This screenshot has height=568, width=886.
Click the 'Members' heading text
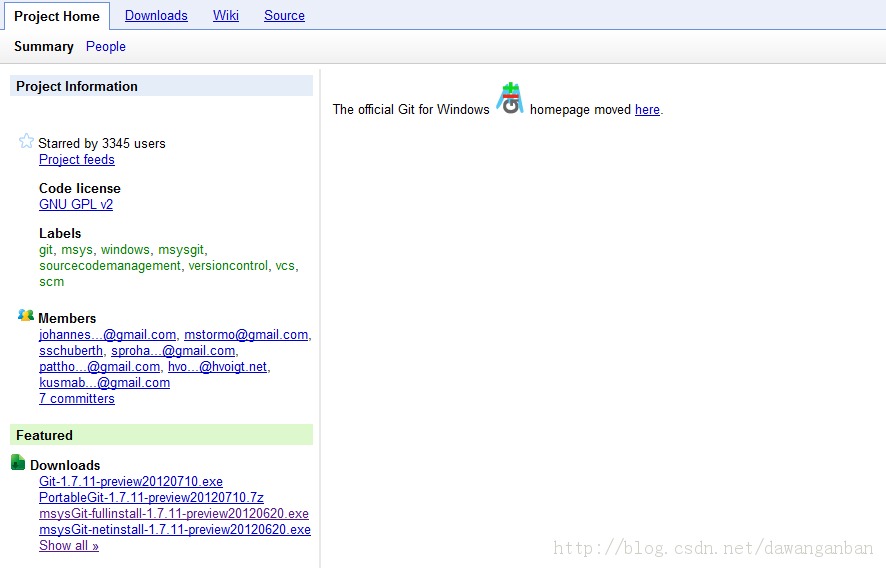[67, 318]
